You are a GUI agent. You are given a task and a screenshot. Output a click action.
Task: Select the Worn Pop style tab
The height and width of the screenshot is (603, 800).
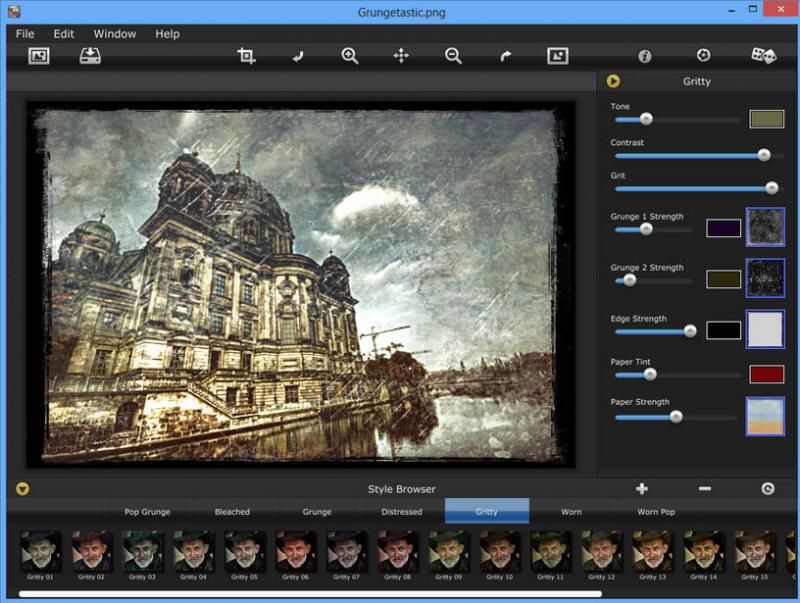(656, 512)
